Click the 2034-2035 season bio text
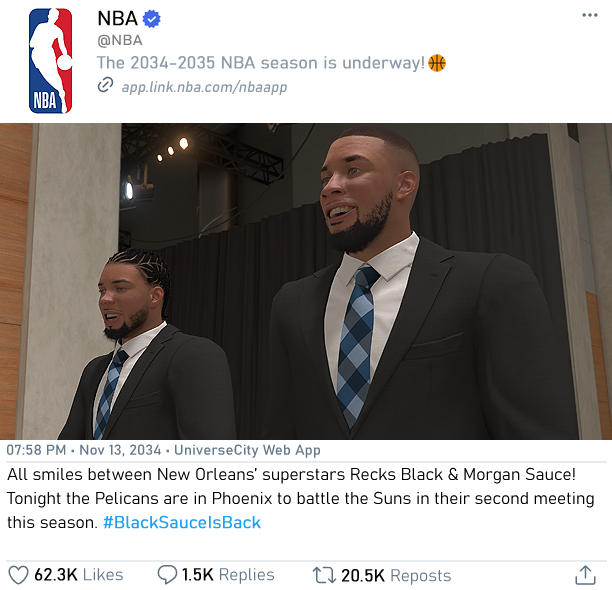The image size is (612, 590). coord(261,63)
